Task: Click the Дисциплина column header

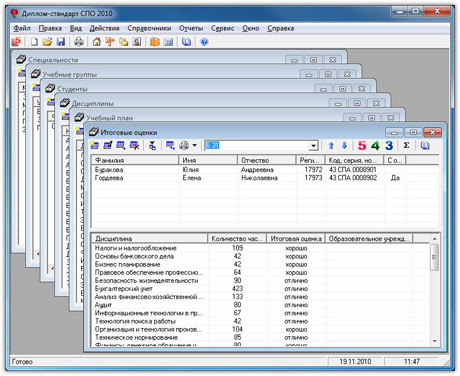Action: pyautogui.click(x=149, y=239)
